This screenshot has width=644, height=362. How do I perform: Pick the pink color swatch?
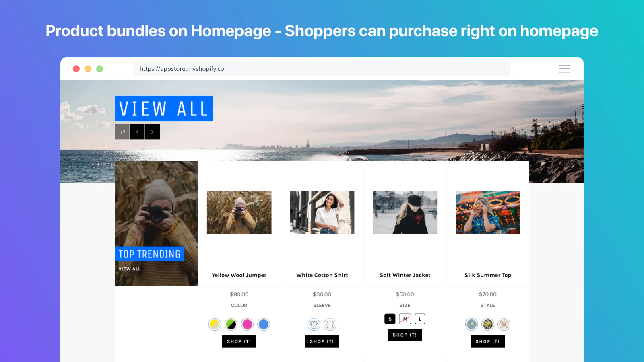(247, 324)
